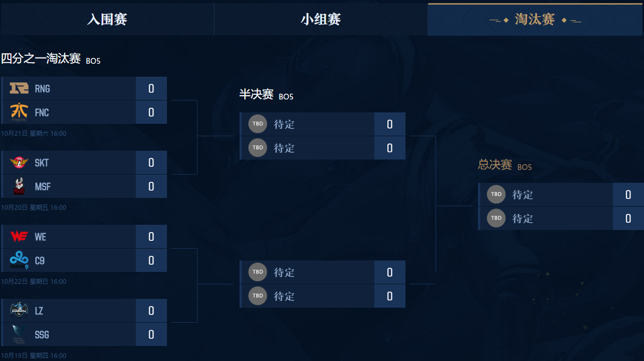Click the SSG team name
The width and height of the screenshot is (644, 361).
tap(42, 335)
